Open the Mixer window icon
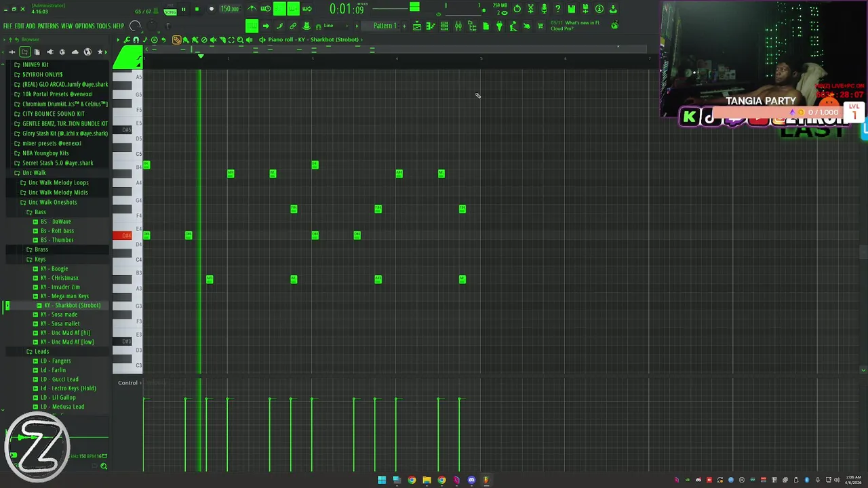 click(458, 26)
